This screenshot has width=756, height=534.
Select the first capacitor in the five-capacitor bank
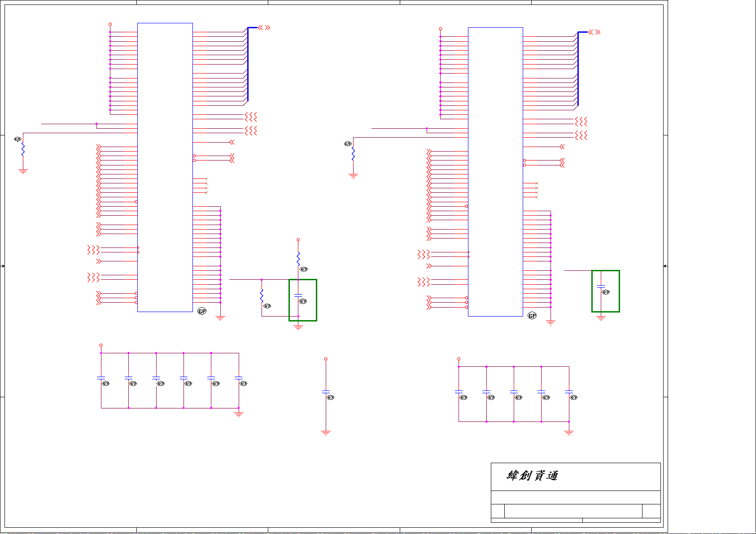(459, 392)
